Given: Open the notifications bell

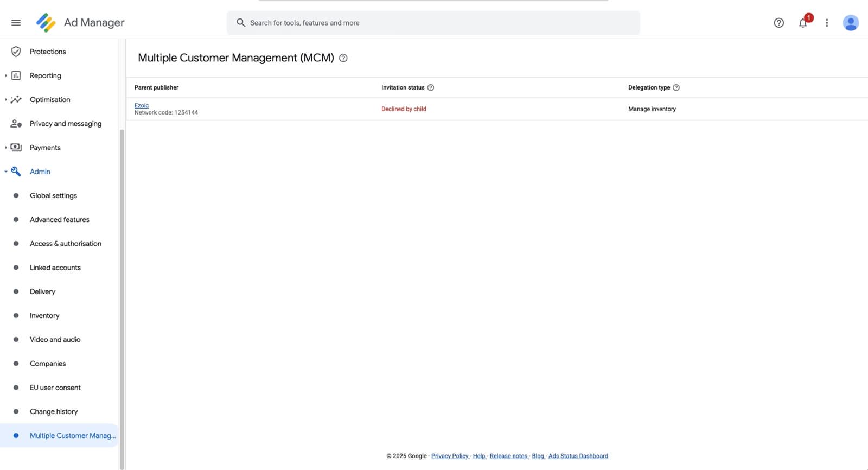Looking at the screenshot, I should tap(803, 23).
